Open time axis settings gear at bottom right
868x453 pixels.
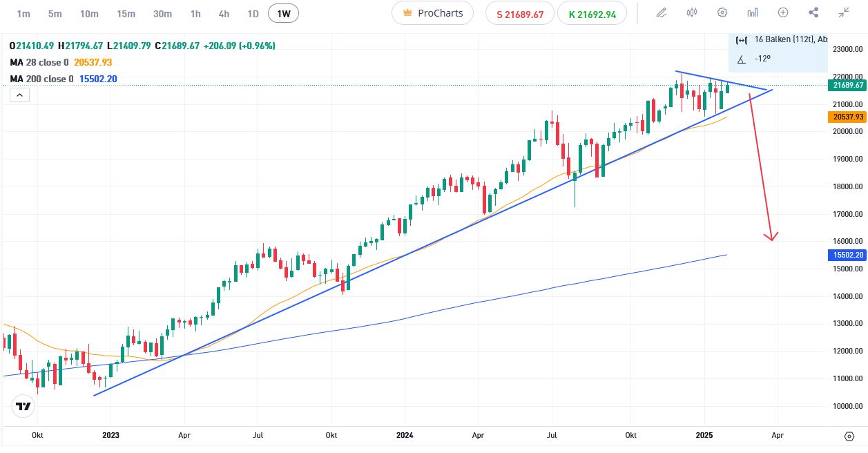(x=849, y=436)
